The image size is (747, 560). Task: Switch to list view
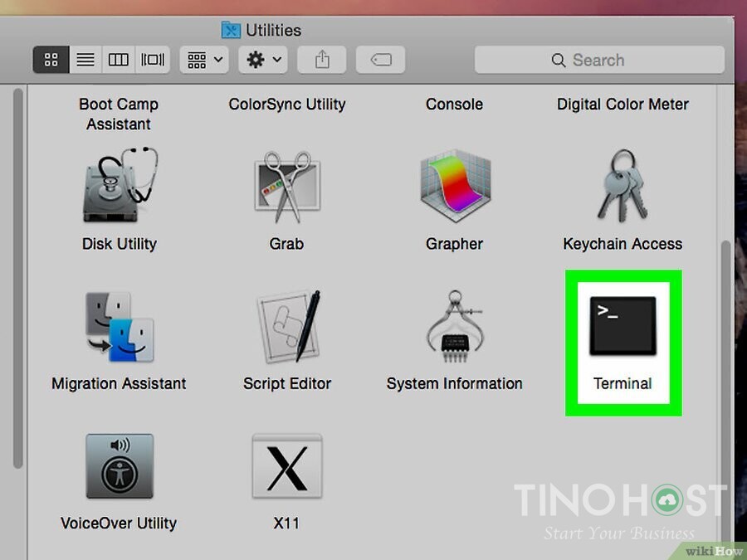[85, 60]
